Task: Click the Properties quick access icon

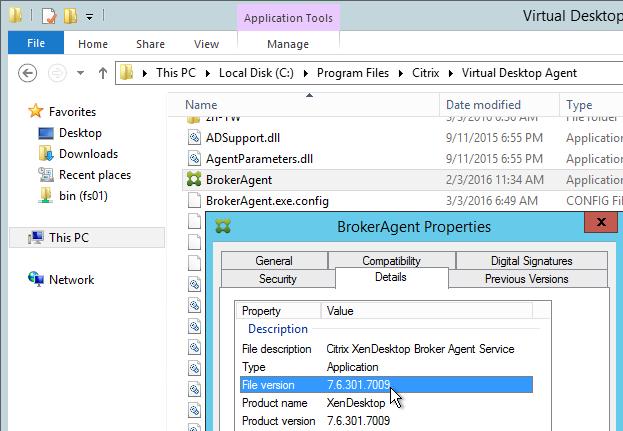Action: click(49, 16)
